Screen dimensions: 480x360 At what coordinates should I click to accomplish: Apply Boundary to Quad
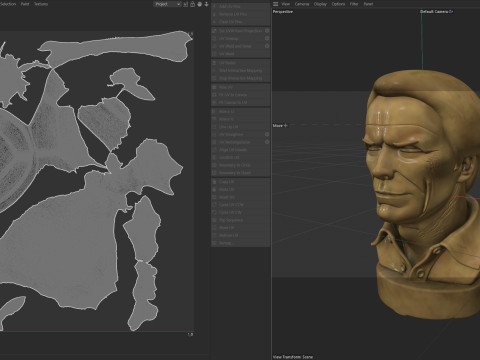pos(241,173)
